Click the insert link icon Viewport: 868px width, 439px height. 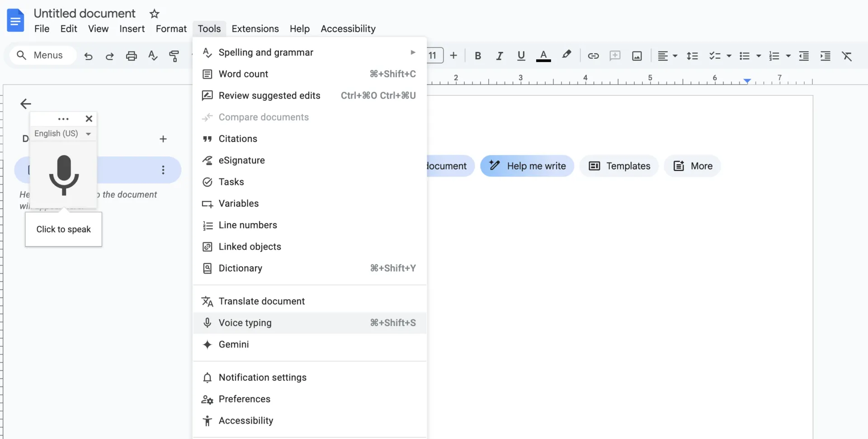coord(593,56)
